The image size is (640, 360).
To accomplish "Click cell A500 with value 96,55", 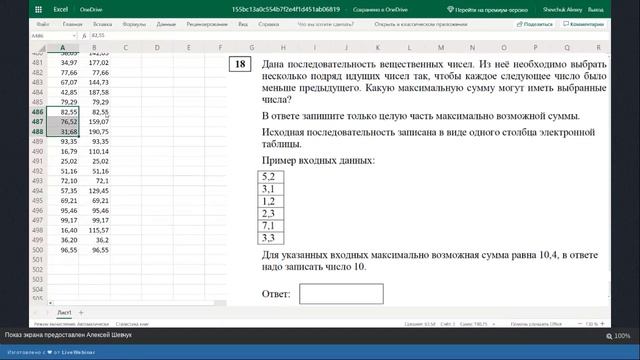I will point(63,250).
